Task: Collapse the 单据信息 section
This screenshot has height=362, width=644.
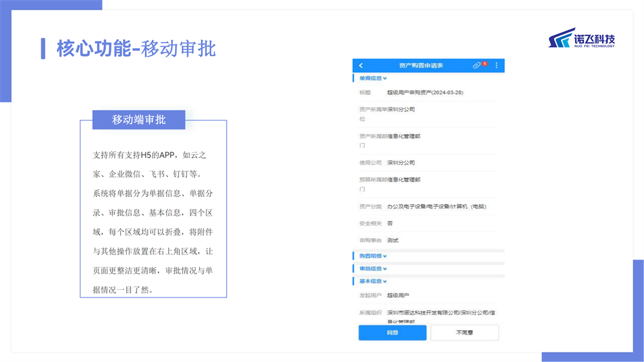Action: point(373,78)
